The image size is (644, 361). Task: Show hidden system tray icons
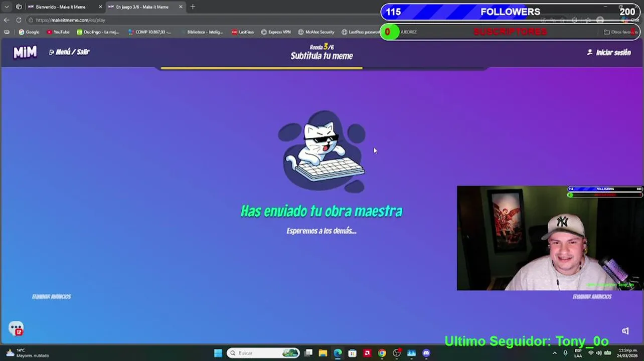(554, 353)
